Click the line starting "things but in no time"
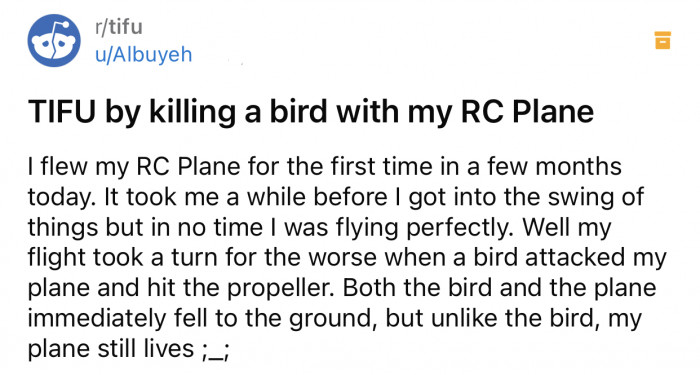 pyautogui.click(x=319, y=228)
